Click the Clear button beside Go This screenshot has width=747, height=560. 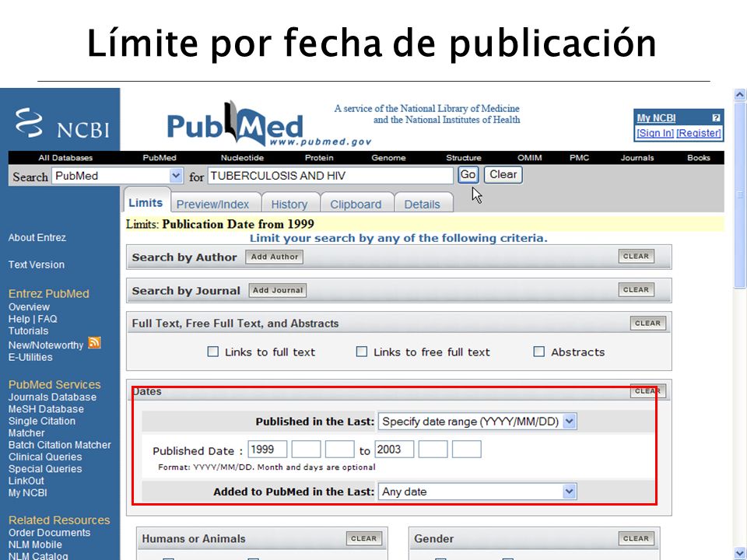[x=503, y=175]
